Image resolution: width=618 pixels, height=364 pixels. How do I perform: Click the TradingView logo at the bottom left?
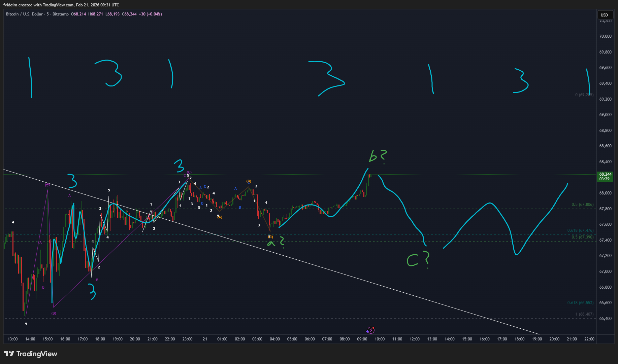pyautogui.click(x=31, y=354)
